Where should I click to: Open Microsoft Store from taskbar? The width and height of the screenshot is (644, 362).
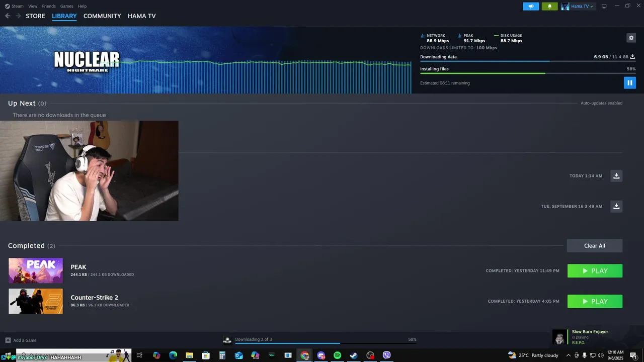[206, 355]
